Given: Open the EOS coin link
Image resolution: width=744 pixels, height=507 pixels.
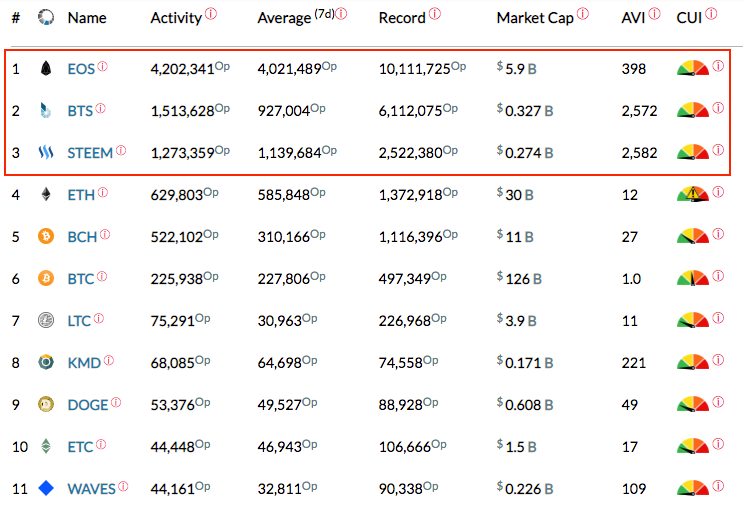Looking at the screenshot, I should (x=81, y=69).
